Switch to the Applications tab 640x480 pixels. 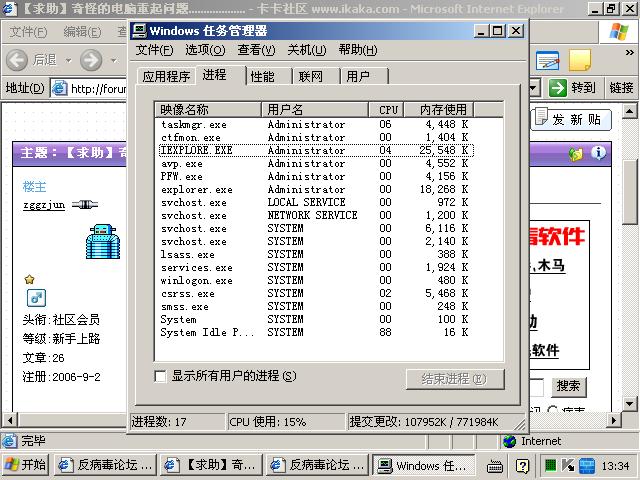click(167, 76)
